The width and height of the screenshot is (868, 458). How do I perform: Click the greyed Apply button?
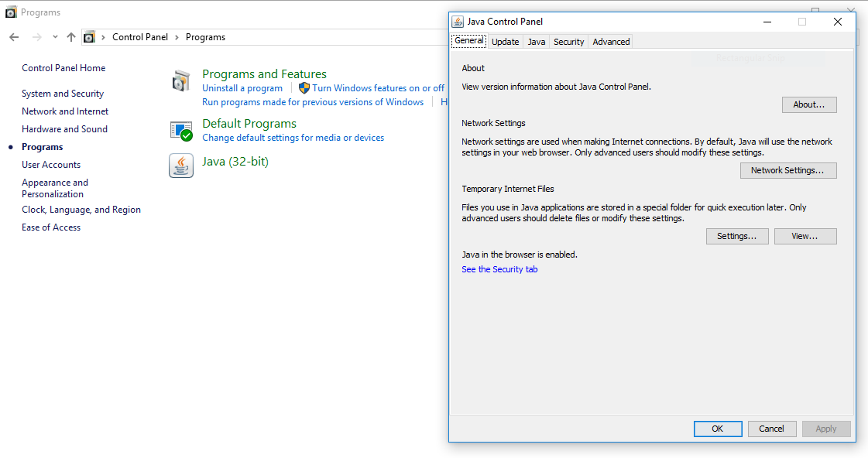[x=826, y=429]
